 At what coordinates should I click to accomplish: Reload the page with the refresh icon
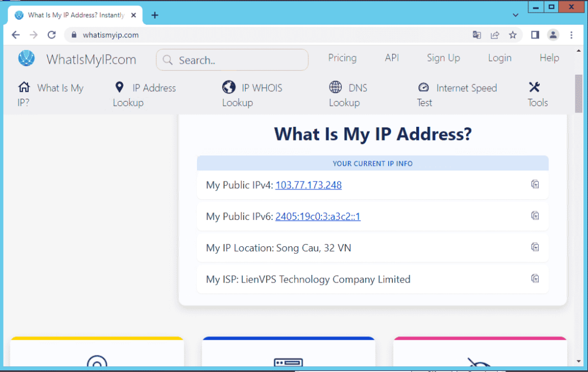click(52, 35)
